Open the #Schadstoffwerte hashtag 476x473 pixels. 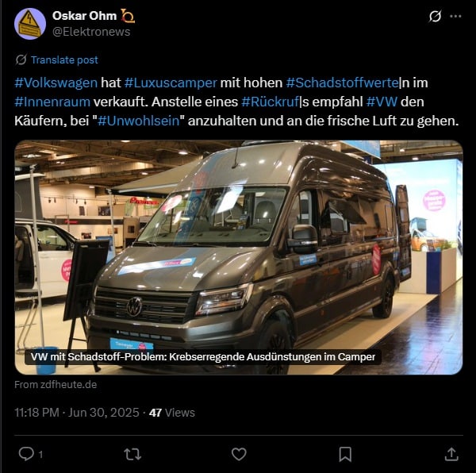tap(343, 83)
